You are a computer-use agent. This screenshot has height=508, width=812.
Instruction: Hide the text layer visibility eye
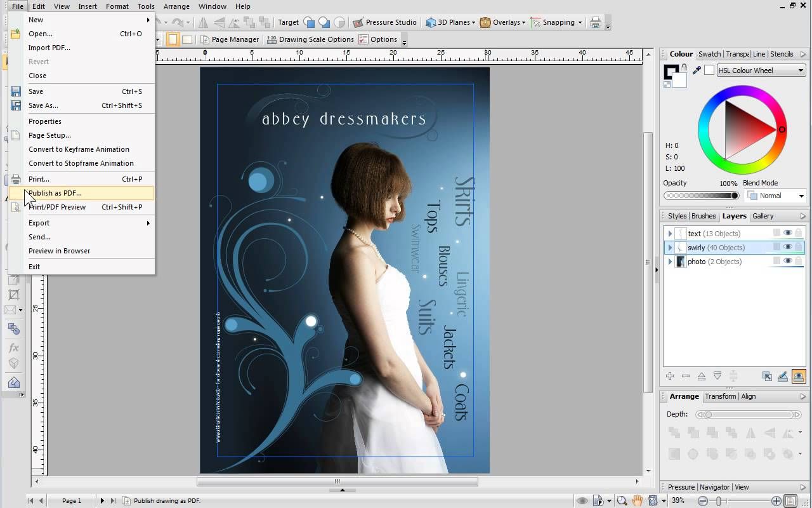[788, 233]
